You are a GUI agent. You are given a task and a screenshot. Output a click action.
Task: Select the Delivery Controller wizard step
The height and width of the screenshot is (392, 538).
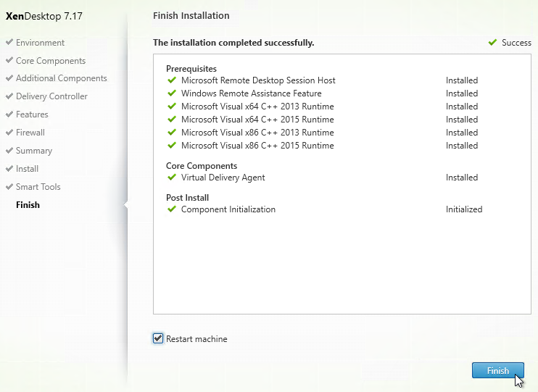click(x=51, y=96)
